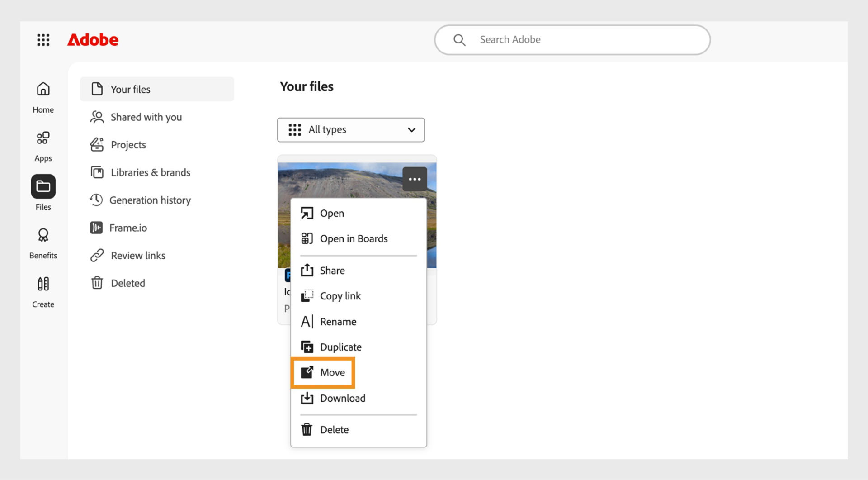Screen dimensions: 868x480
Task: Open Shared with you
Action: [x=136, y=117]
